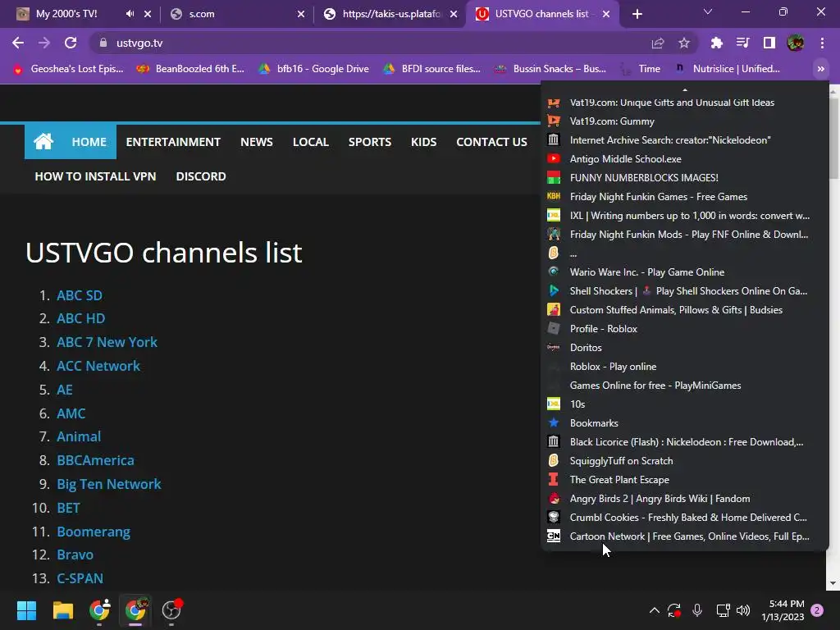The width and height of the screenshot is (840, 630).
Task: Open the C-SPAN channel link
Action: coord(80,578)
